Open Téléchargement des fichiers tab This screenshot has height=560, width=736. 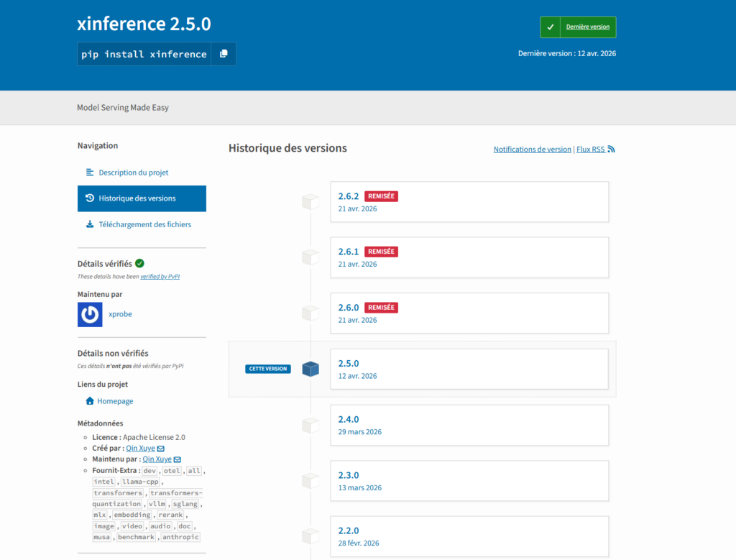pos(142,224)
